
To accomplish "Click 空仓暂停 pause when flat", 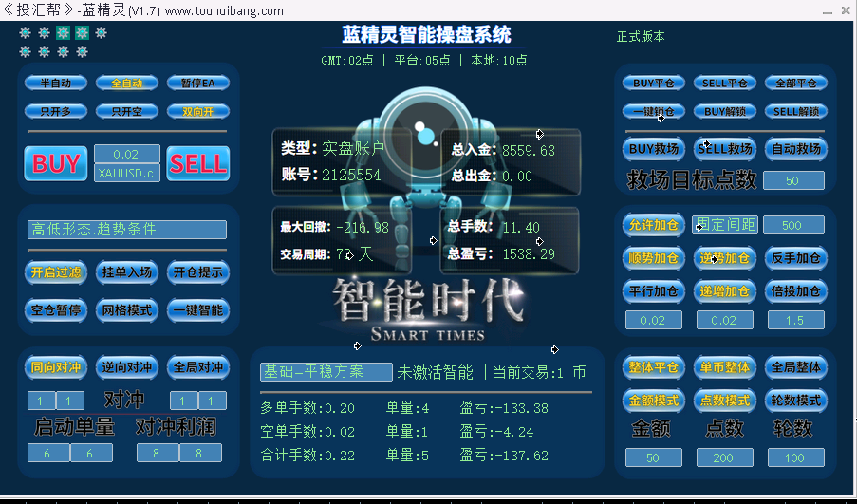I will point(56,310).
